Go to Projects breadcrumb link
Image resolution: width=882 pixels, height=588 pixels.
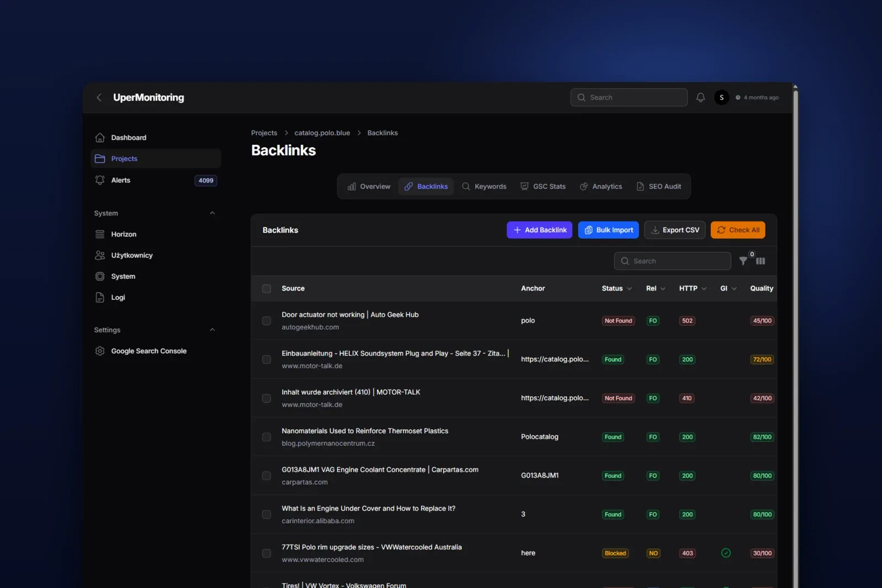(x=264, y=133)
